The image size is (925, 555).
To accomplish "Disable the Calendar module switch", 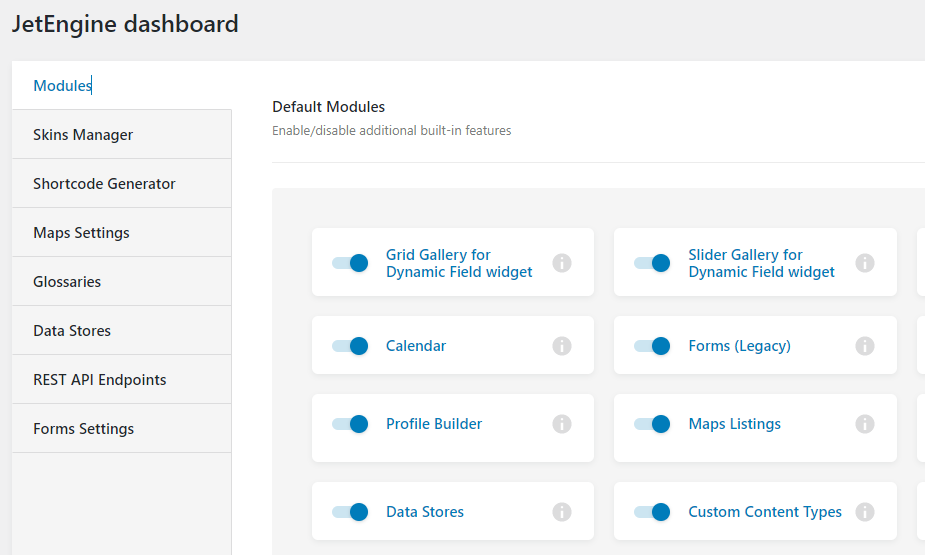I will coord(350,346).
